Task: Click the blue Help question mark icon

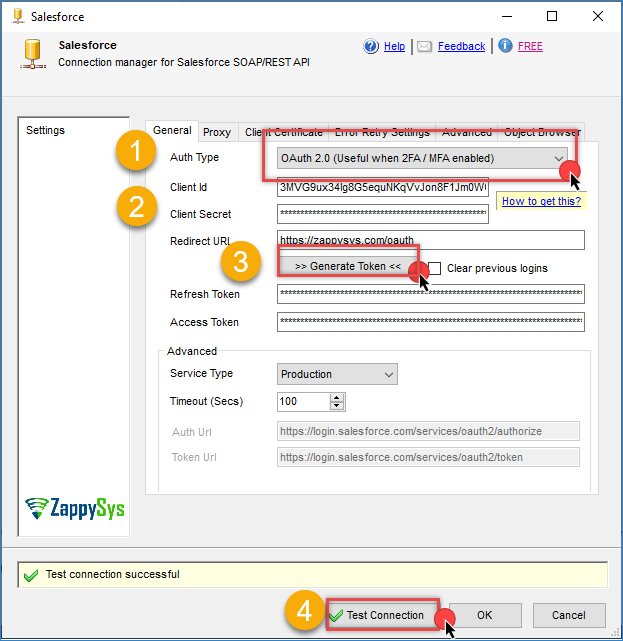Action: 371,46
